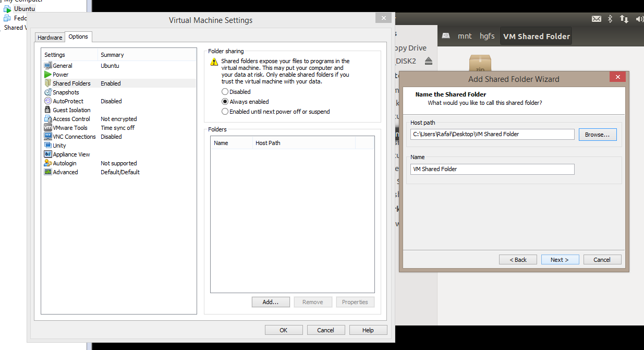
Task: Click the VNC Connections icon
Action: tap(47, 137)
